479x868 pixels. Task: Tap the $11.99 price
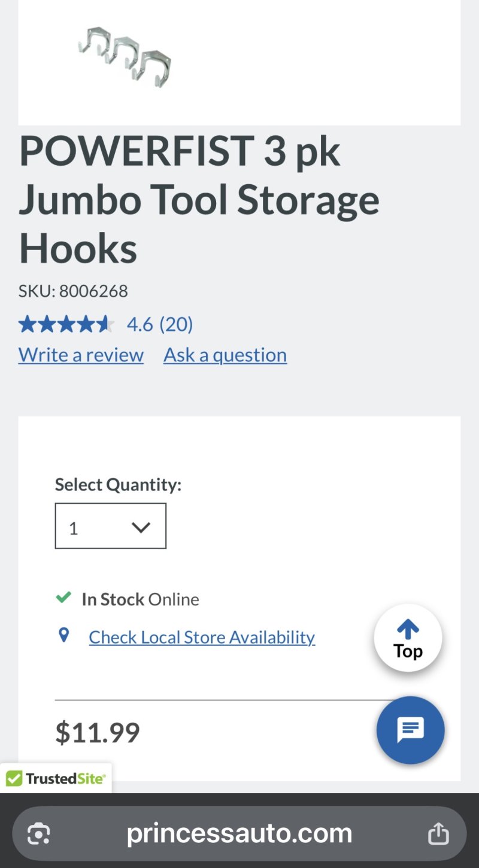98,732
